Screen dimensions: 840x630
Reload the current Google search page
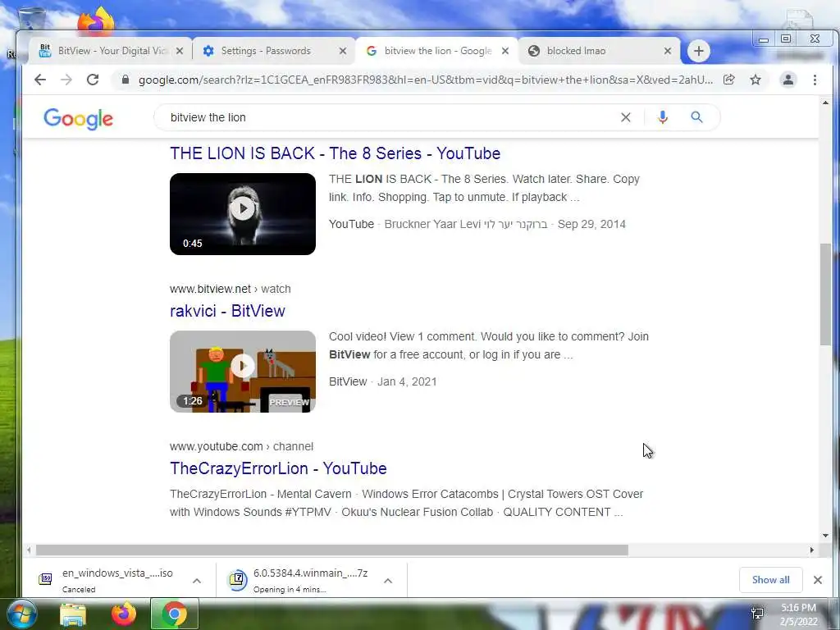[x=93, y=80]
